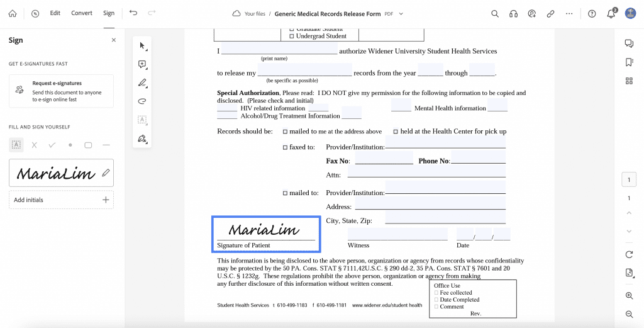Click the Provider/Institution field under faxed to
The image size is (644, 328).
(445, 142)
